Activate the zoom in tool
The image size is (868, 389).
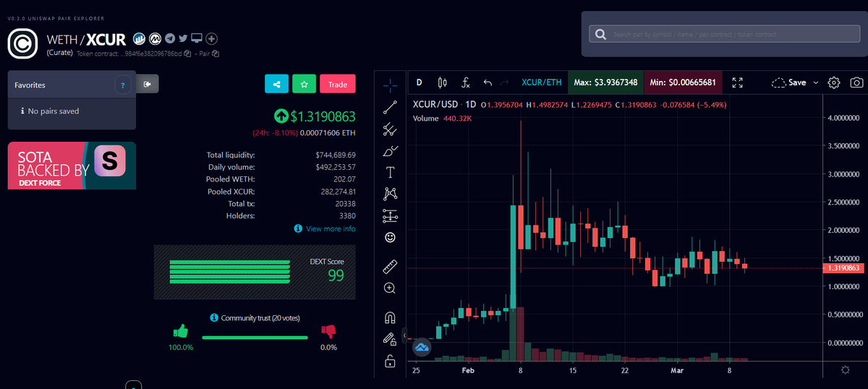coord(390,288)
